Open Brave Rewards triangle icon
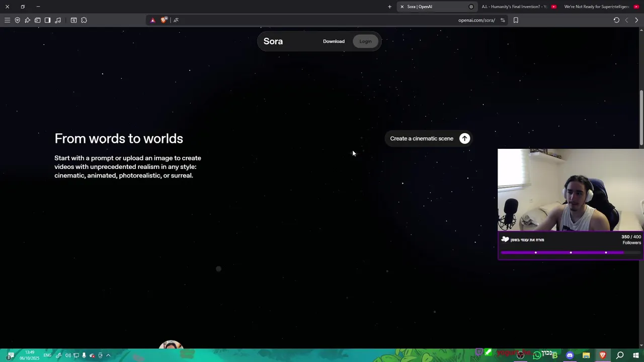Screen dimensions: 644x362 pyautogui.click(x=153, y=20)
